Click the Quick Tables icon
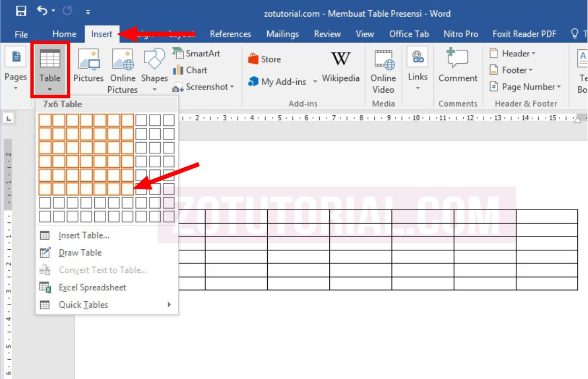Viewport: 588px width, 379px height. pyautogui.click(x=44, y=304)
